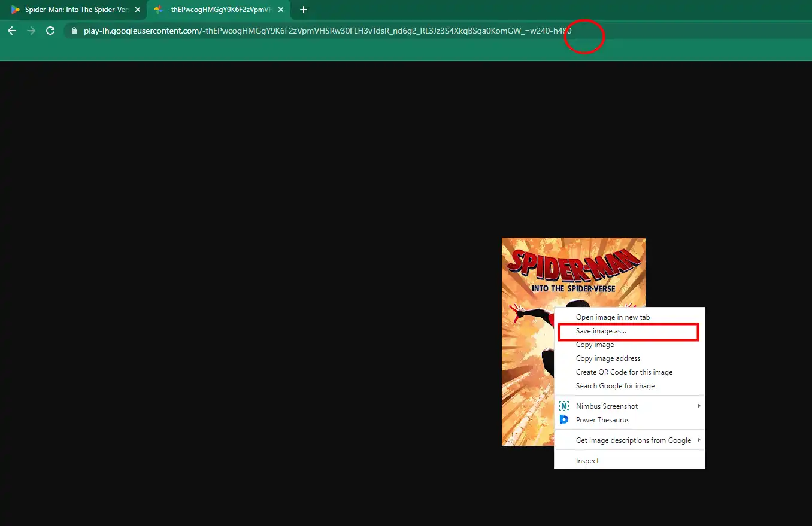This screenshot has height=526, width=812.
Task: Click the Google Photos favicon on second tab
Action: (159, 10)
